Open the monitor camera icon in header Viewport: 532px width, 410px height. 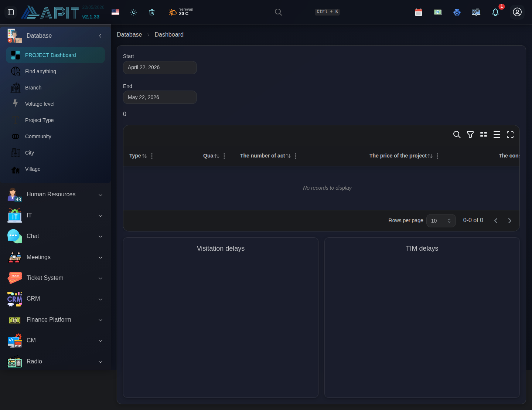[476, 12]
